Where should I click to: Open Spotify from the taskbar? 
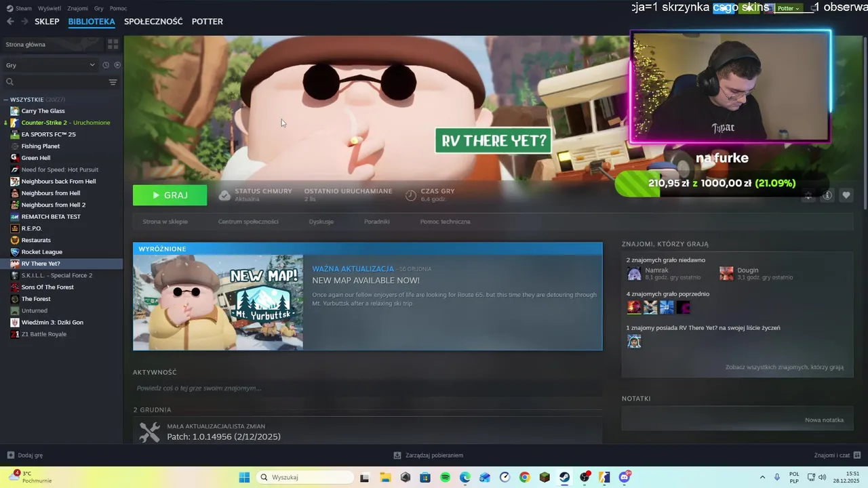point(446,477)
